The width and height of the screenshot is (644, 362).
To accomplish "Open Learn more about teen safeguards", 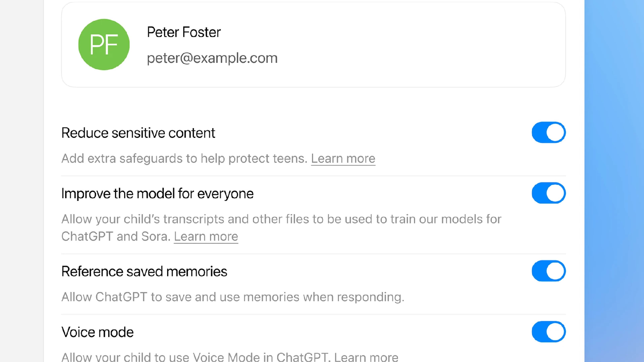I will 343,158.
